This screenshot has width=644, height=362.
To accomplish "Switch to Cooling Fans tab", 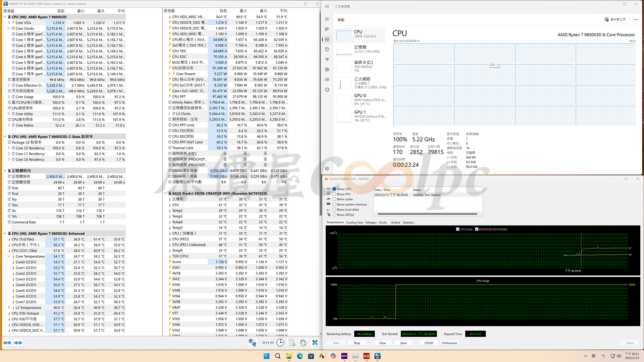I will coord(355,223).
